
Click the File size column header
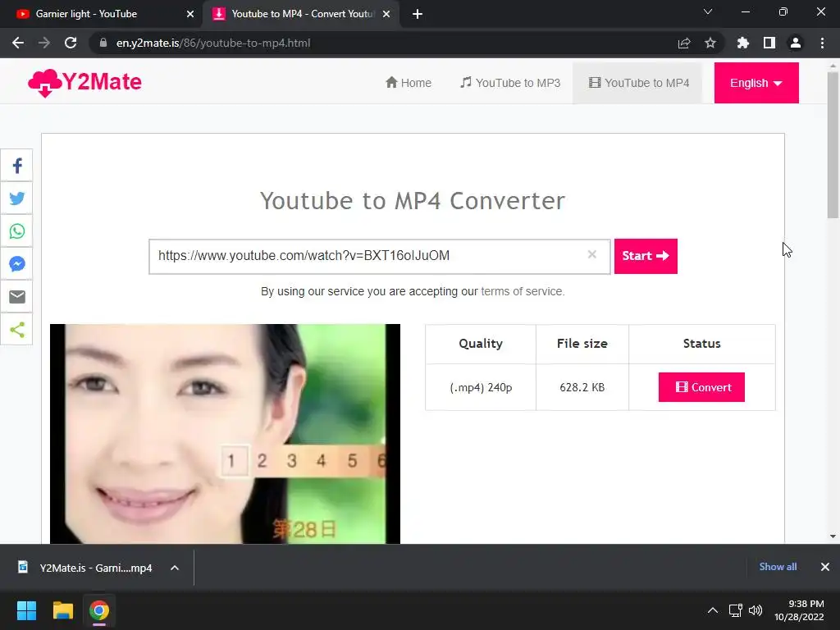(x=582, y=344)
